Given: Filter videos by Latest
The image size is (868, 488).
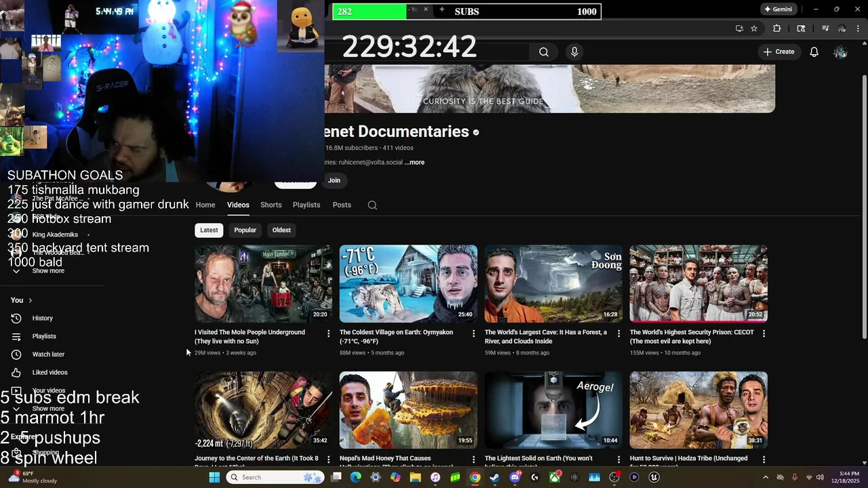Looking at the screenshot, I should [209, 230].
